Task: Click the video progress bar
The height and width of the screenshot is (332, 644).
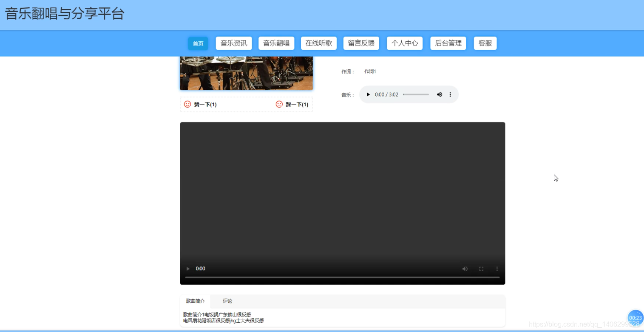Action: click(342, 277)
